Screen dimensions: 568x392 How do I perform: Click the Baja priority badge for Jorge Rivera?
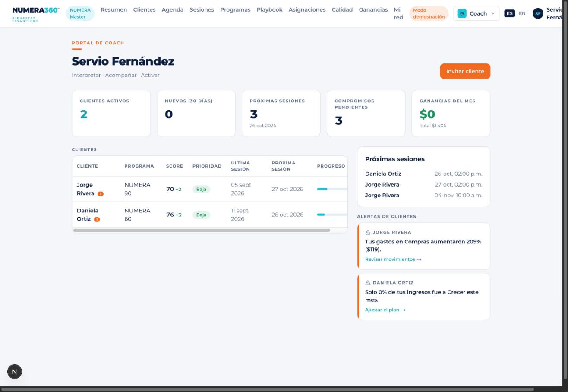point(201,189)
